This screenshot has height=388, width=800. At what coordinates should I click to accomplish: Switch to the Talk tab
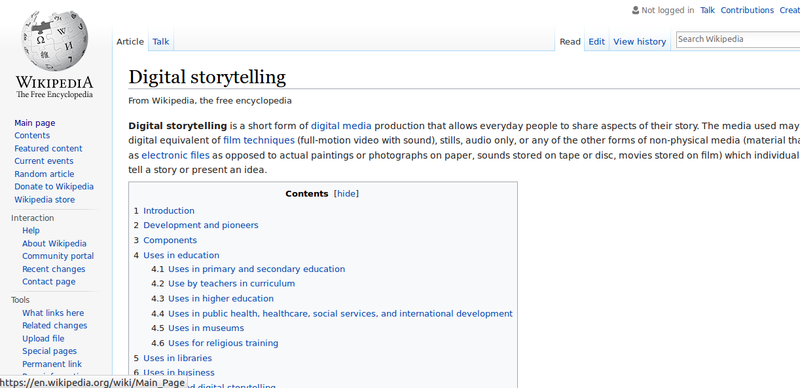point(161,42)
